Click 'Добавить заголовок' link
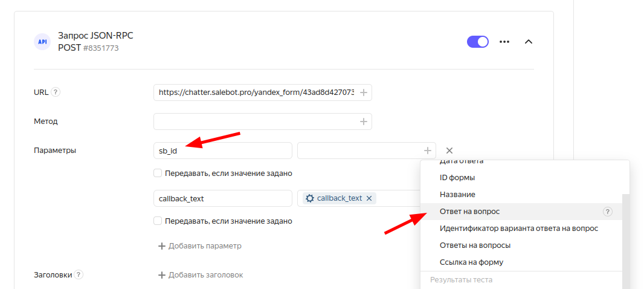 click(201, 275)
